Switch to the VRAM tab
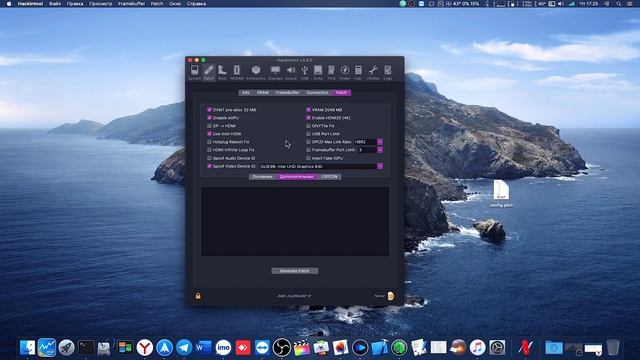This screenshot has height=360, width=640. [x=263, y=93]
